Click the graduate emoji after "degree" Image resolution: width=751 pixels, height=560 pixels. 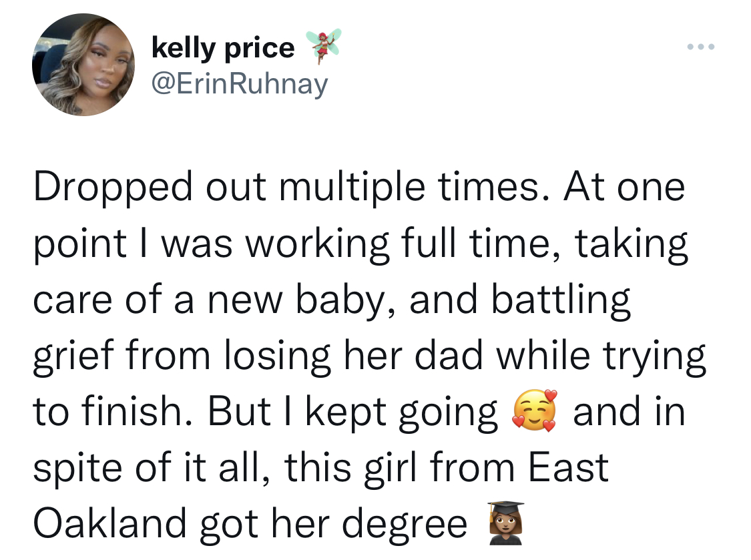tap(506, 523)
